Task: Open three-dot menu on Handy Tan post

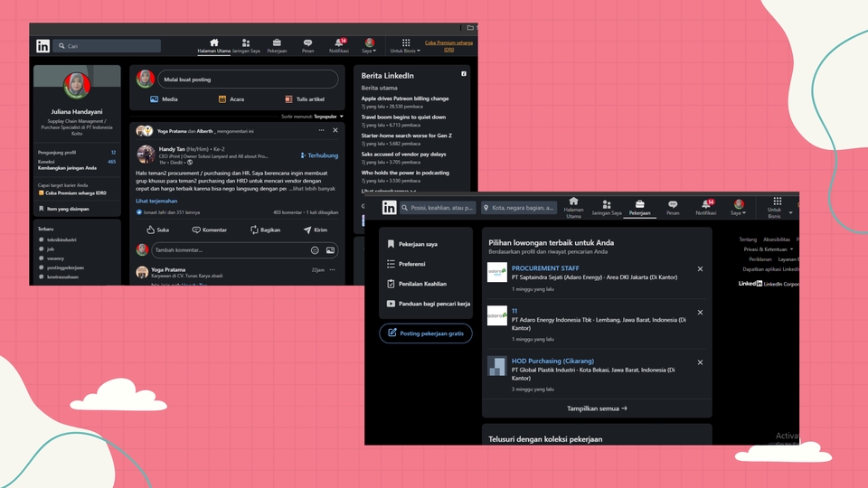Action: click(x=321, y=130)
